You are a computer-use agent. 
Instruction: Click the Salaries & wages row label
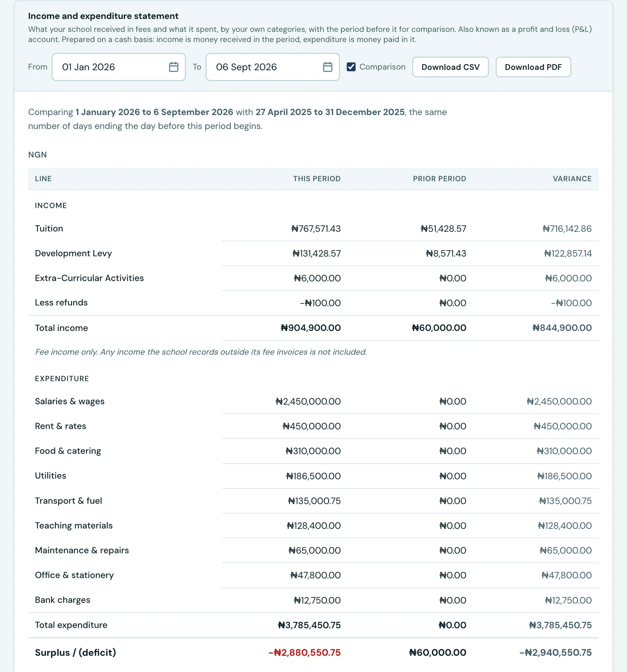[70, 401]
